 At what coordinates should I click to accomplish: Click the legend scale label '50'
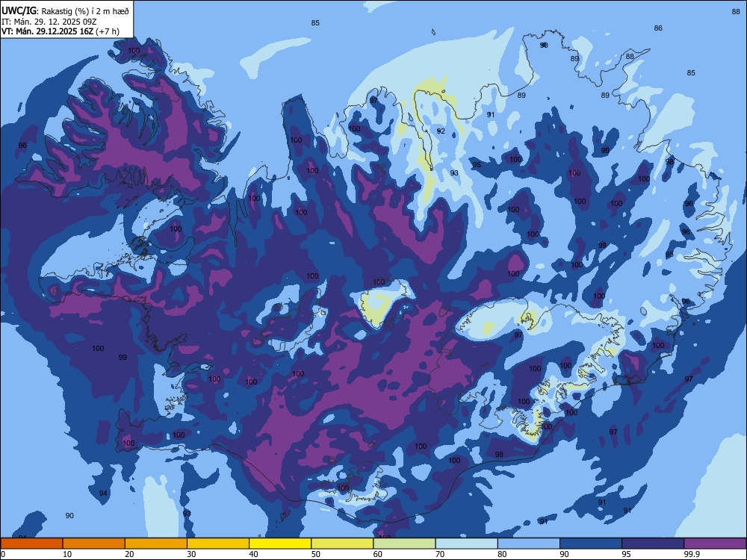pos(316,554)
